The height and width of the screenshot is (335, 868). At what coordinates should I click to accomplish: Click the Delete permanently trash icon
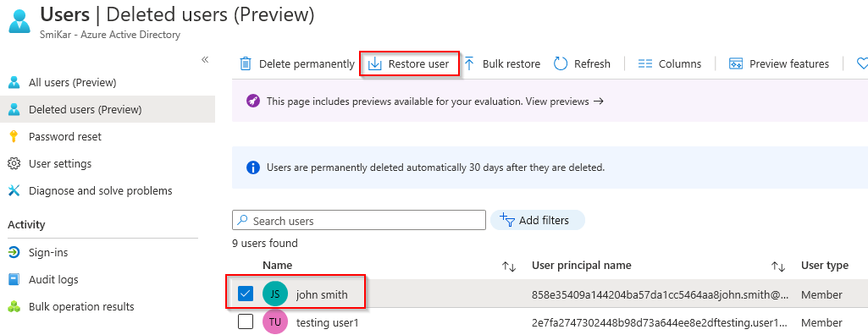click(246, 64)
